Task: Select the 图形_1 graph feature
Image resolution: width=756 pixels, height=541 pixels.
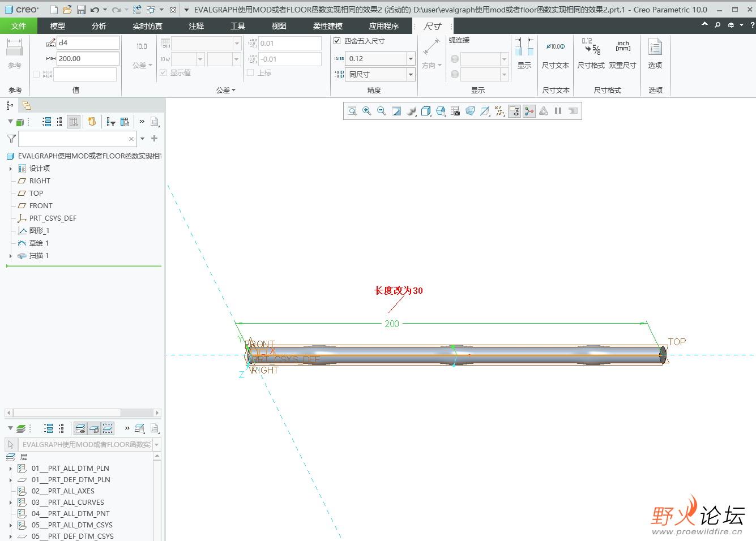Action: click(39, 231)
